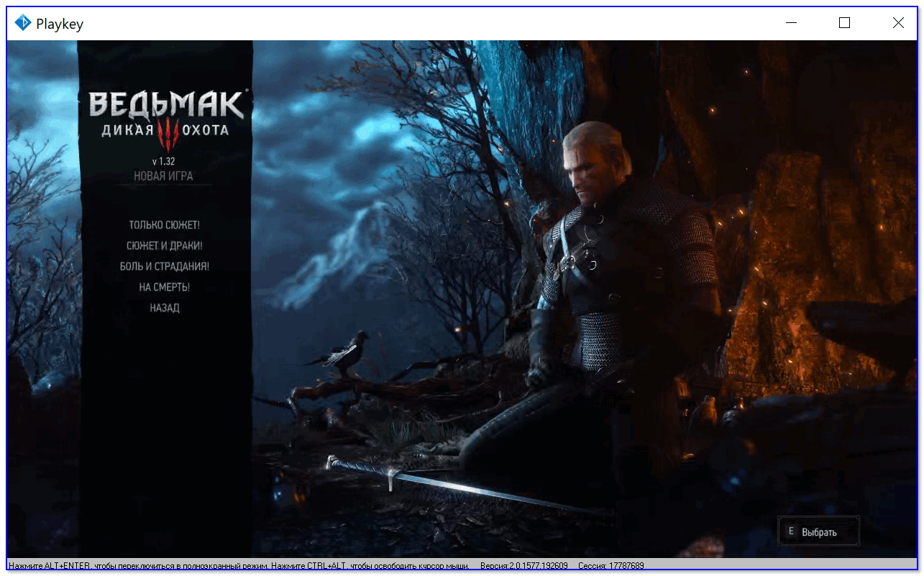This screenshot has width=924, height=576.
Task: Go back with the Назад option
Action: point(164,308)
